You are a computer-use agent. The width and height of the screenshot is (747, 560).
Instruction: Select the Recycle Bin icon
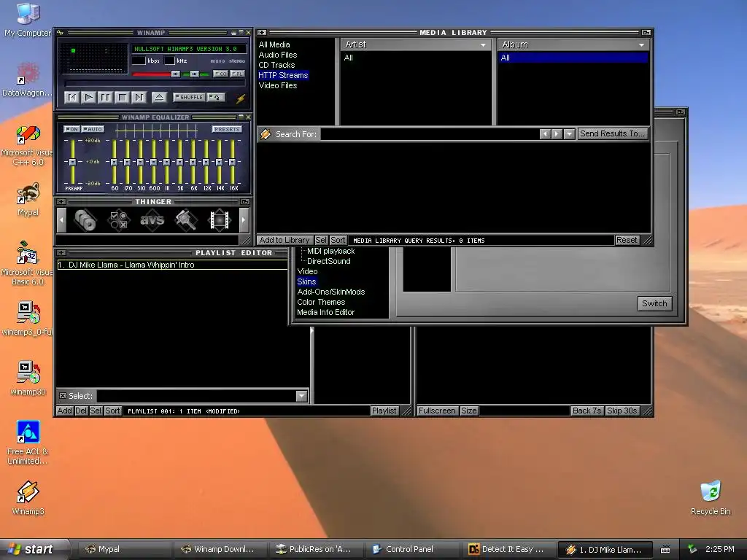click(x=711, y=498)
